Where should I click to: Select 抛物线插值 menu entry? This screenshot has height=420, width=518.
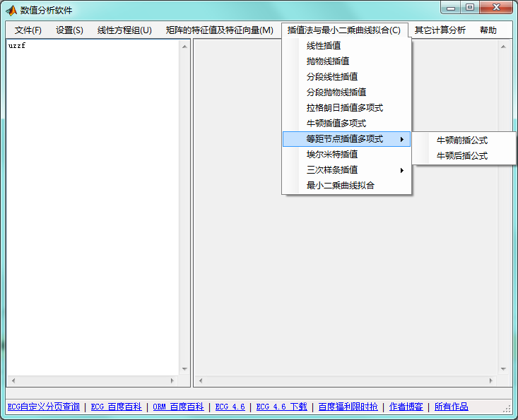click(346, 61)
